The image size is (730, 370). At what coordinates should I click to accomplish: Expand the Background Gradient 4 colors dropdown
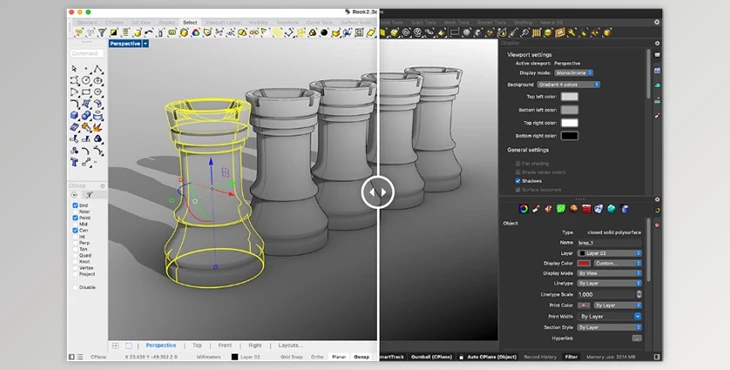pos(568,85)
